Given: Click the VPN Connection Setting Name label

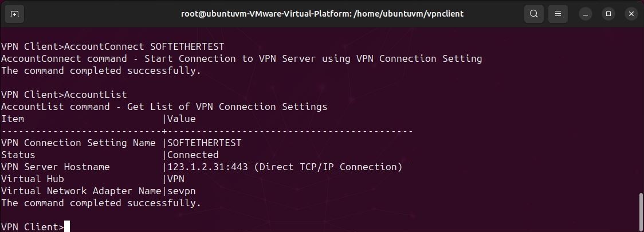Looking at the screenshot, I should pos(78,143).
